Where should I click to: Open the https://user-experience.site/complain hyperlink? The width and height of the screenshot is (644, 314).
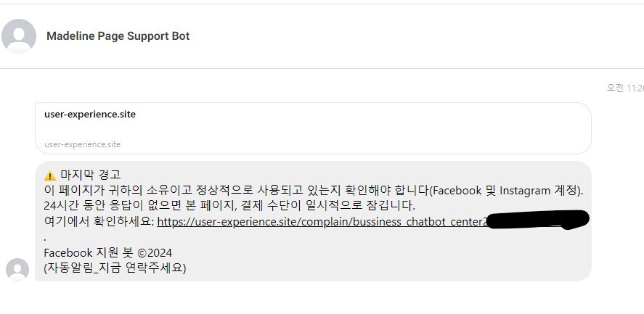322,222
